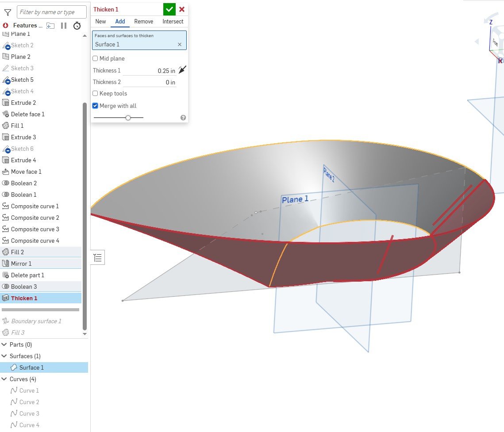Click the rollback bar below Thicken 1
The image size is (504, 432).
41,310
